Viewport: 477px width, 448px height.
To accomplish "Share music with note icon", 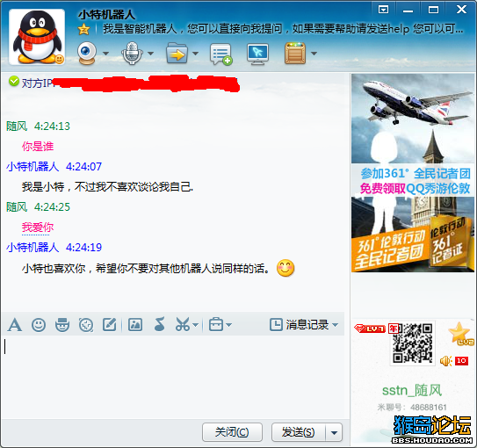I will tap(159, 324).
